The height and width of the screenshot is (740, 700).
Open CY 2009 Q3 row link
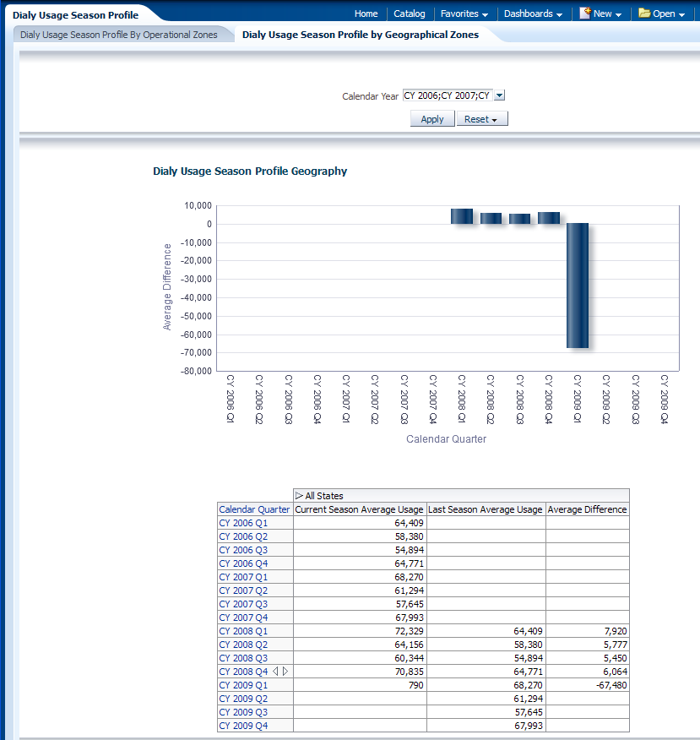click(x=243, y=712)
